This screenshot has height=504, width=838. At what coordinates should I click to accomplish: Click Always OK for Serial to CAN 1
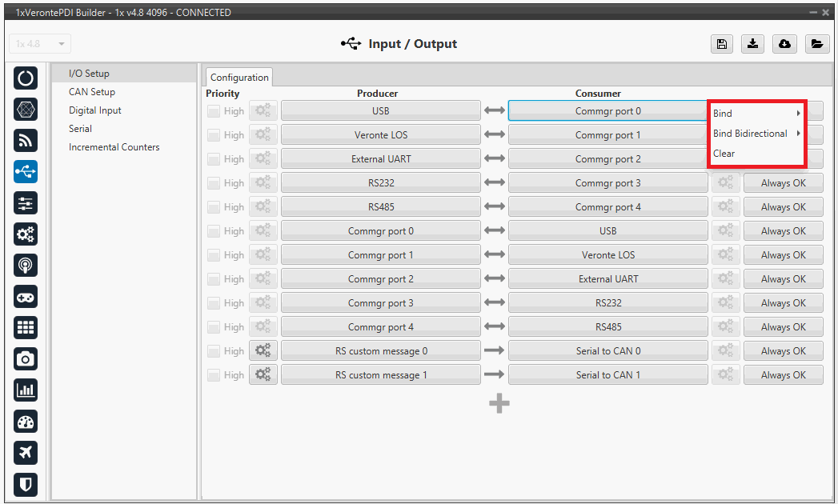783,375
